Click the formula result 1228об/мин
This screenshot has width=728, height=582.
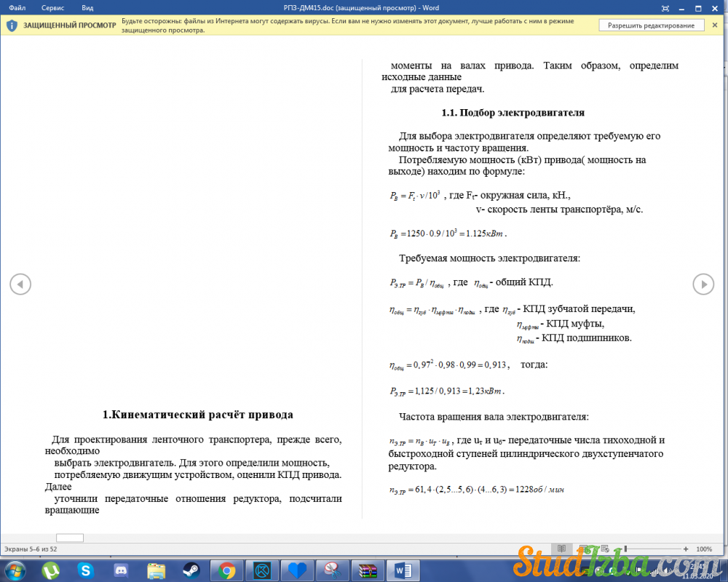pyautogui.click(x=540, y=489)
